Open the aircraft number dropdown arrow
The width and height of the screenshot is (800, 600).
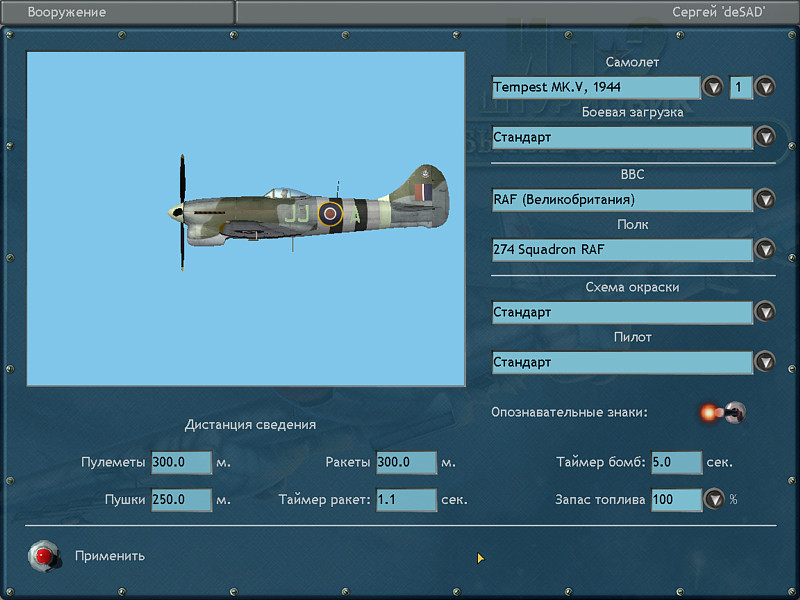(x=765, y=87)
